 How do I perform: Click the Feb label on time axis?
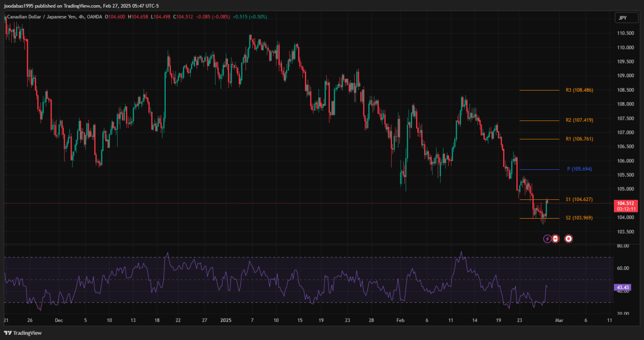[400, 320]
